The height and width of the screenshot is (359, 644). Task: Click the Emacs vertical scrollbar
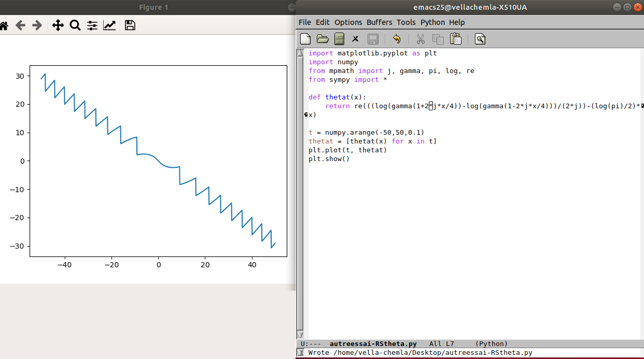point(300,192)
